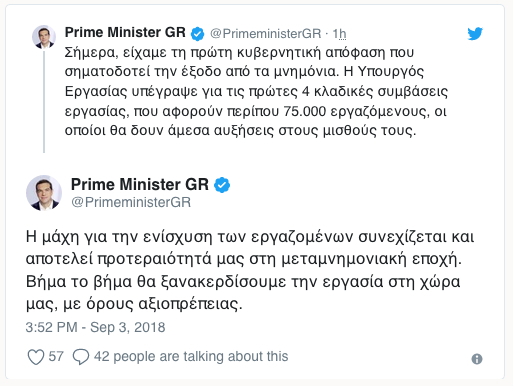Click the verified badge on the top tweet
Screen dimensions: 513x386
[197, 34]
